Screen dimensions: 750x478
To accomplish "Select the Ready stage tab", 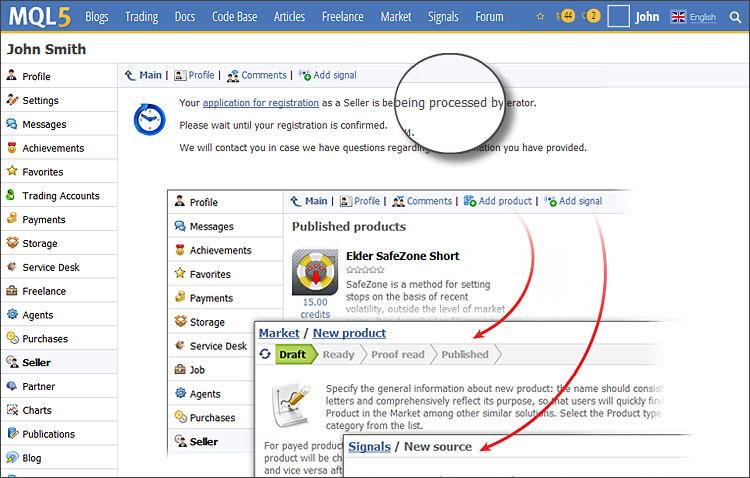I will (x=339, y=355).
